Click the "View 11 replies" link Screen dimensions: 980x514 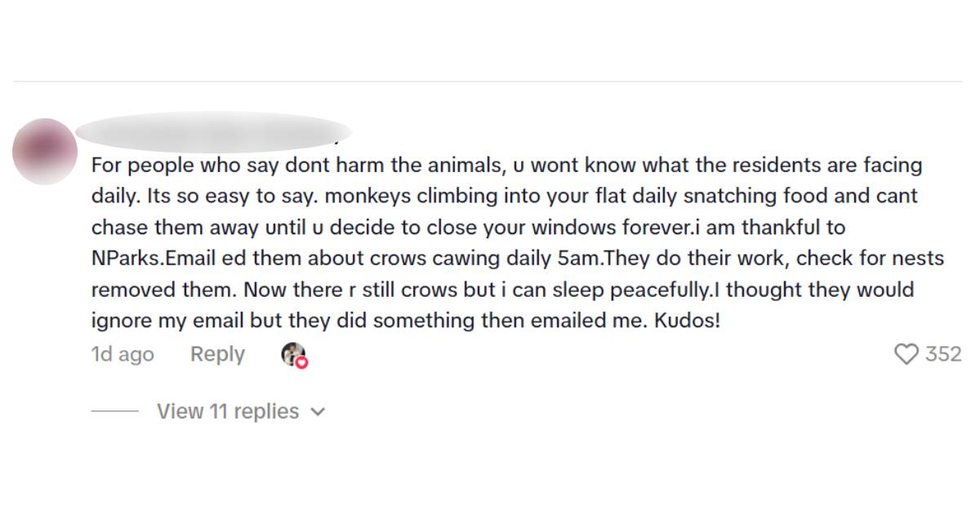click(x=228, y=411)
